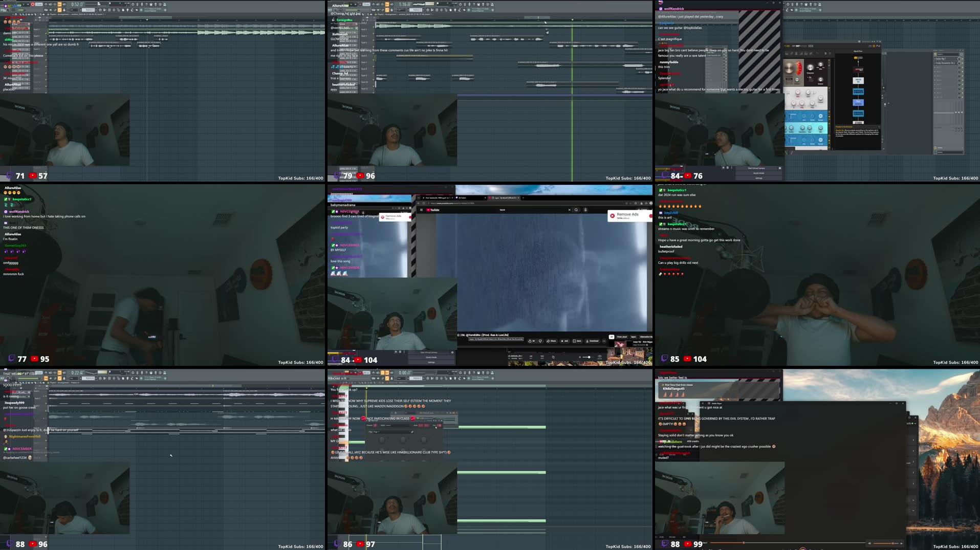Like the YouTube video
Screen dimensions: 980x550
532,341
